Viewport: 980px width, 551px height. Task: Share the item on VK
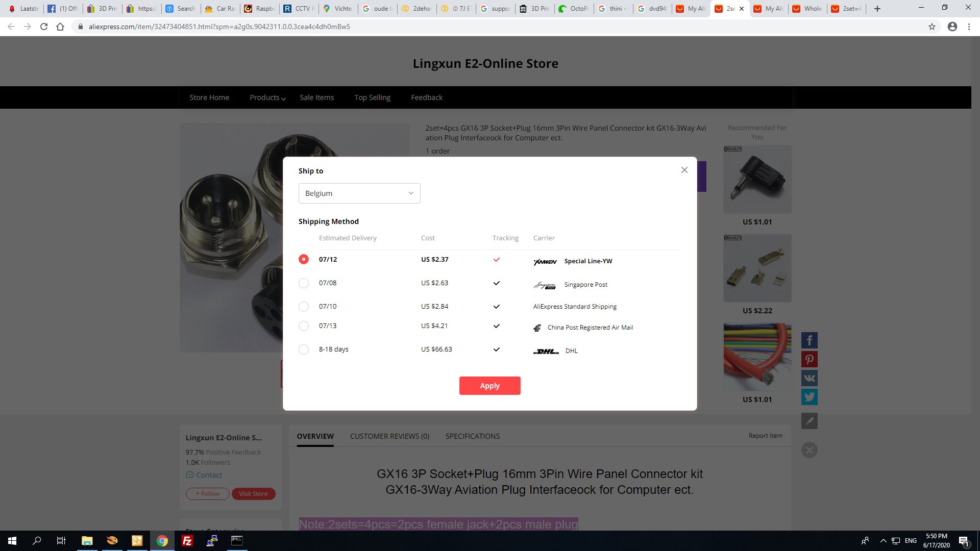810,378
